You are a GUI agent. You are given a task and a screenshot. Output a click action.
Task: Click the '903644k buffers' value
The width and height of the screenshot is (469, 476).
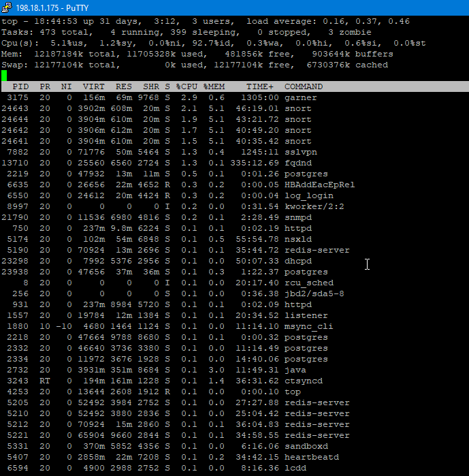(353, 54)
